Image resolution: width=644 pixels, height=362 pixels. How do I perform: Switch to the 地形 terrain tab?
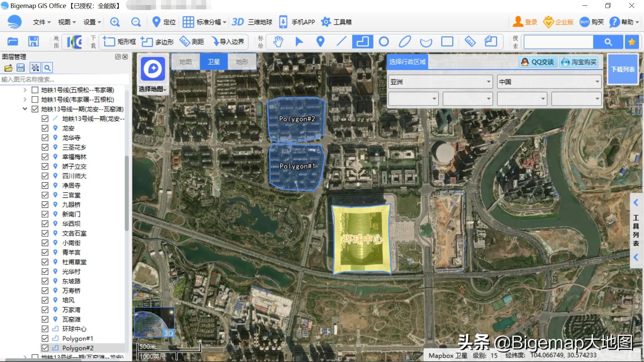click(242, 62)
